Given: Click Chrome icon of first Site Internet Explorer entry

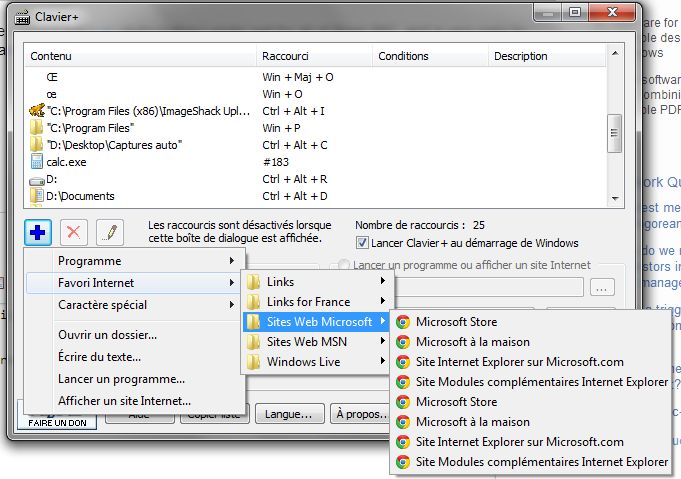Looking at the screenshot, I should point(403,362).
